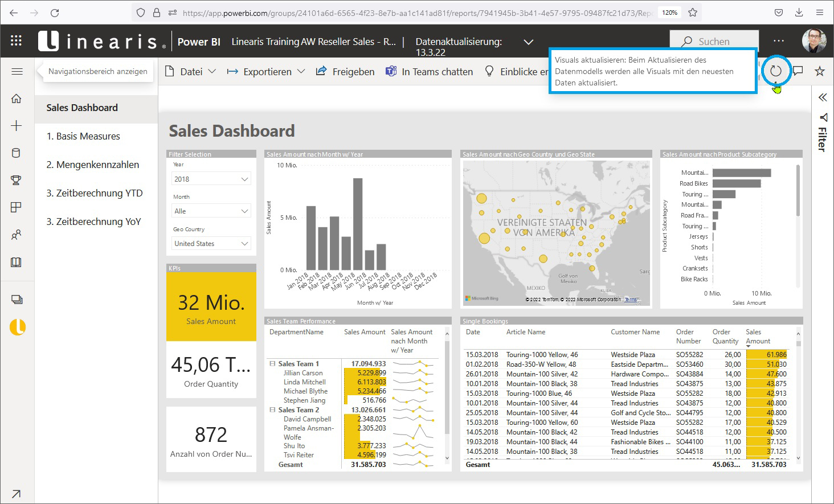Open the comments speech bubble icon
This screenshot has height=504, width=834.
click(x=798, y=71)
